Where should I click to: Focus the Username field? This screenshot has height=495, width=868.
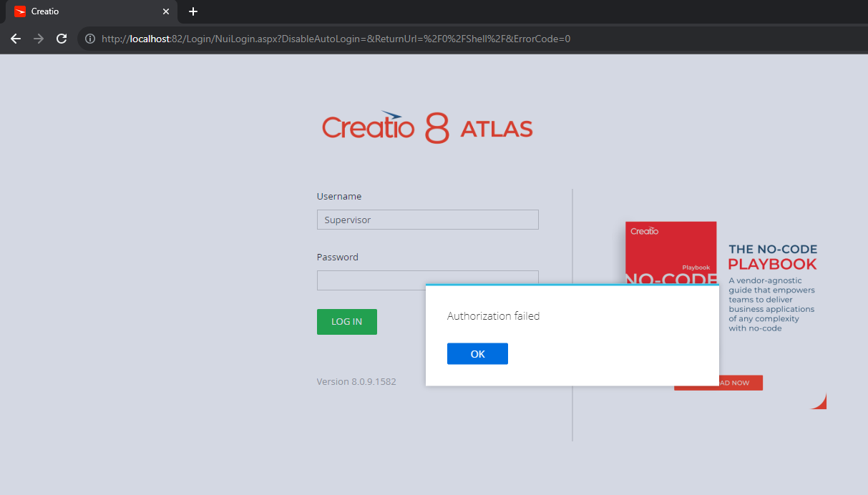(x=427, y=219)
